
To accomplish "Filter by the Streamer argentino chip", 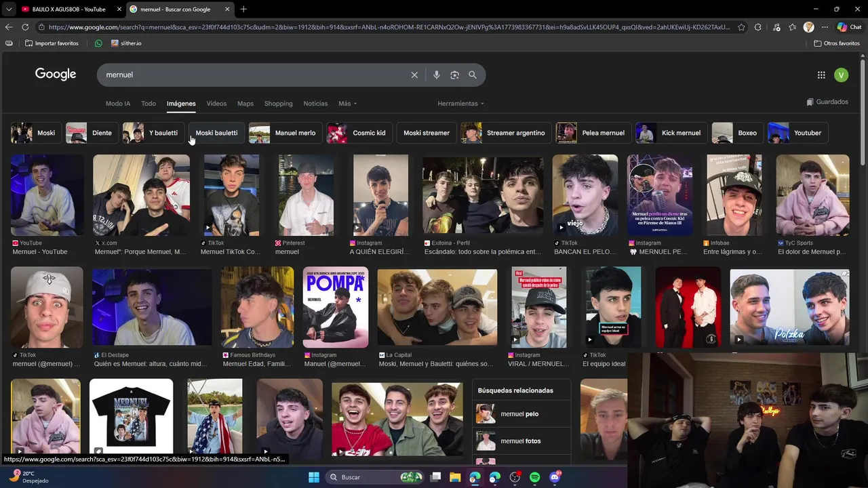I will coord(506,133).
